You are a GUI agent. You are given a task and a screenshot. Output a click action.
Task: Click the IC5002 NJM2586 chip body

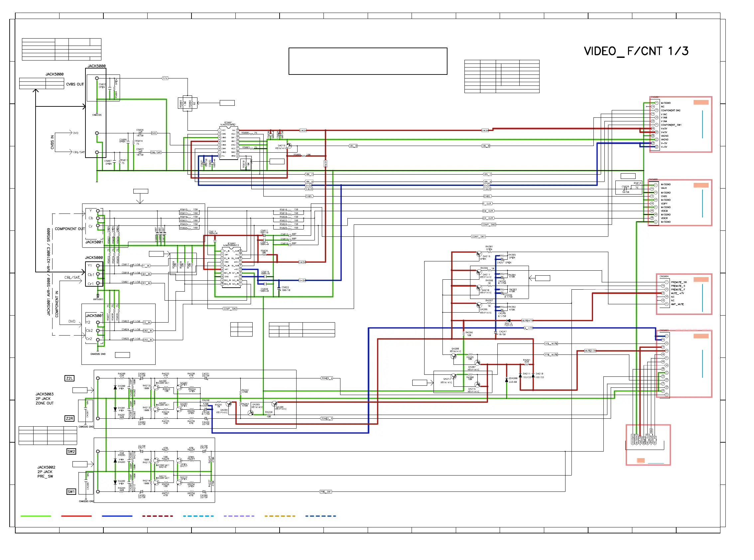point(231,268)
